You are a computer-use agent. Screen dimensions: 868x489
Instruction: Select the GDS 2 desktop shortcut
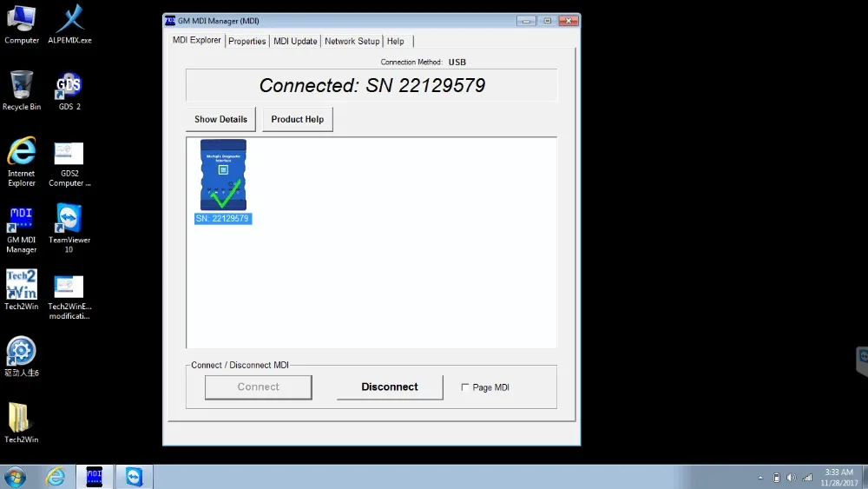click(x=69, y=90)
